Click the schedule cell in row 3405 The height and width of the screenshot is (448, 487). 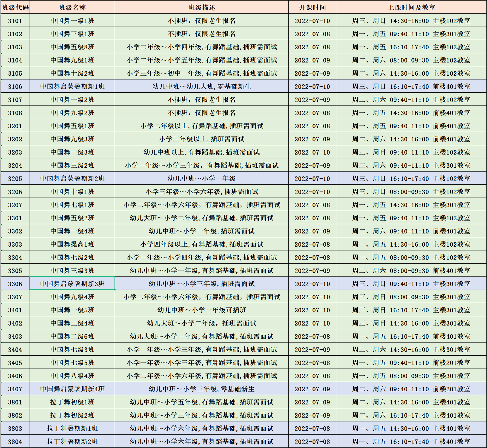411,363
